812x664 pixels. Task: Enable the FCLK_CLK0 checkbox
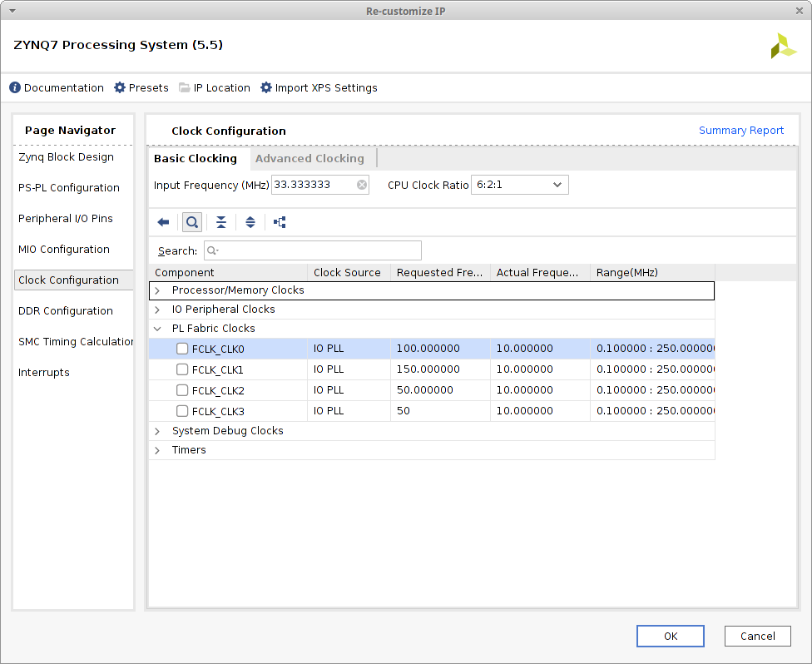pos(182,349)
